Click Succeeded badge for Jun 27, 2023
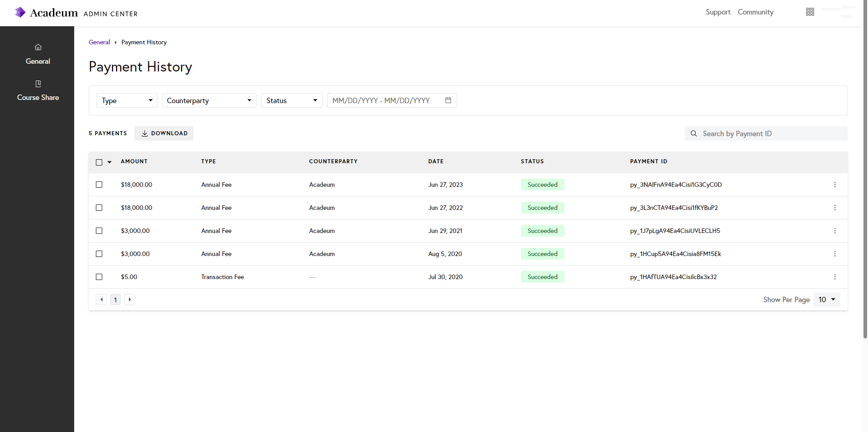Screen dimensions: 868x432 point(542,185)
